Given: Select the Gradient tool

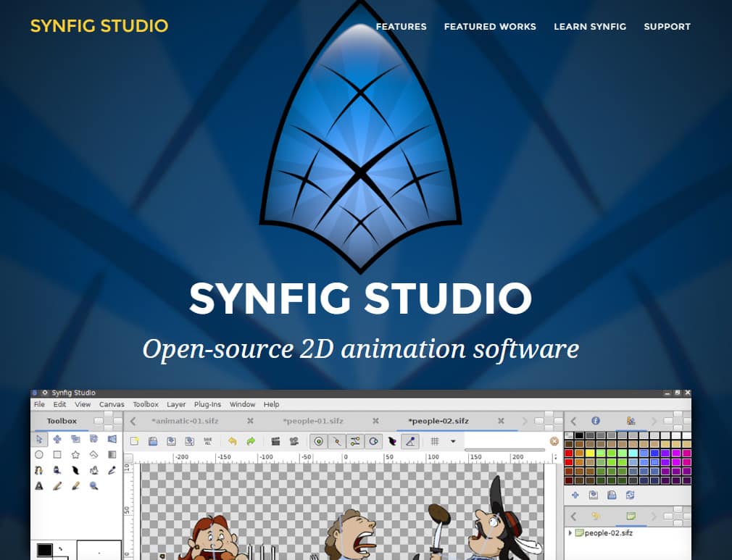Looking at the screenshot, I should point(112,454).
